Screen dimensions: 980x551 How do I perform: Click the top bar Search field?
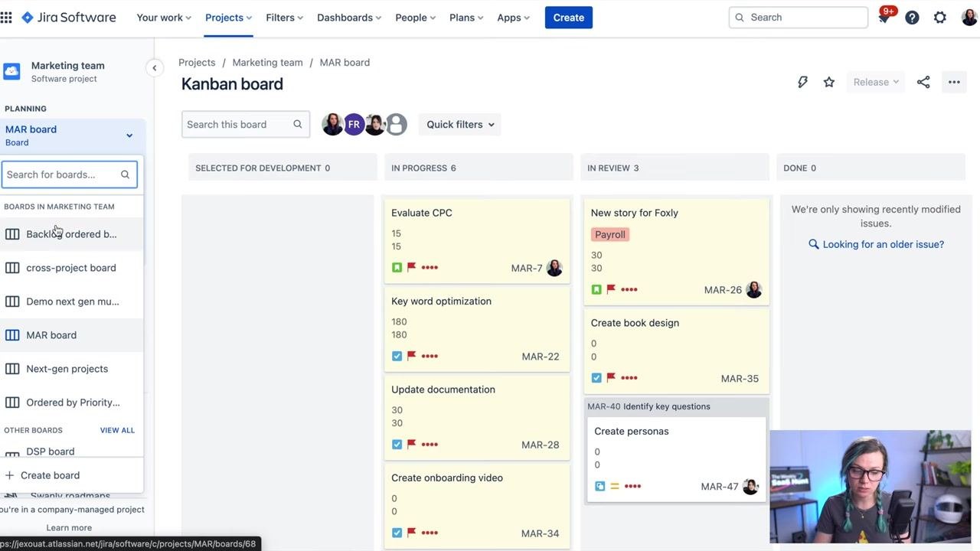click(799, 18)
